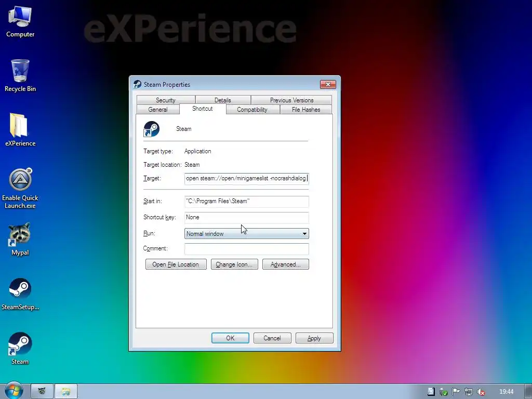
Task: Open the Compatibility tab
Action: point(252,109)
